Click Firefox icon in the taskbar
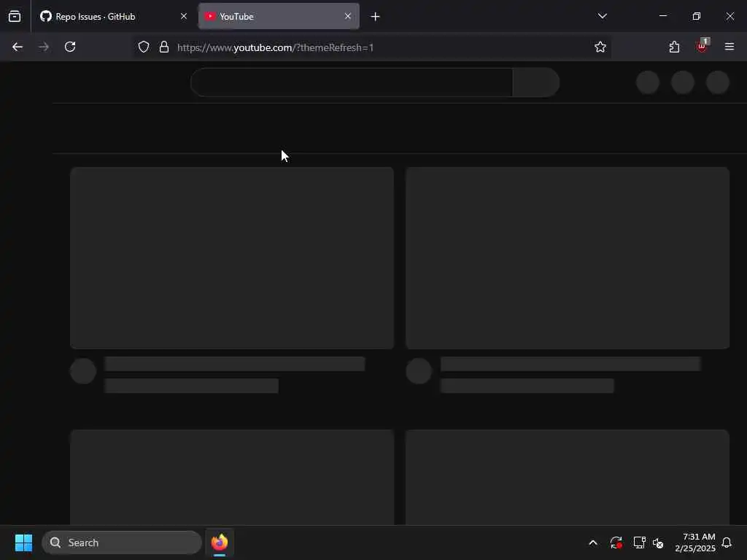This screenshot has height=560, width=747. click(220, 542)
